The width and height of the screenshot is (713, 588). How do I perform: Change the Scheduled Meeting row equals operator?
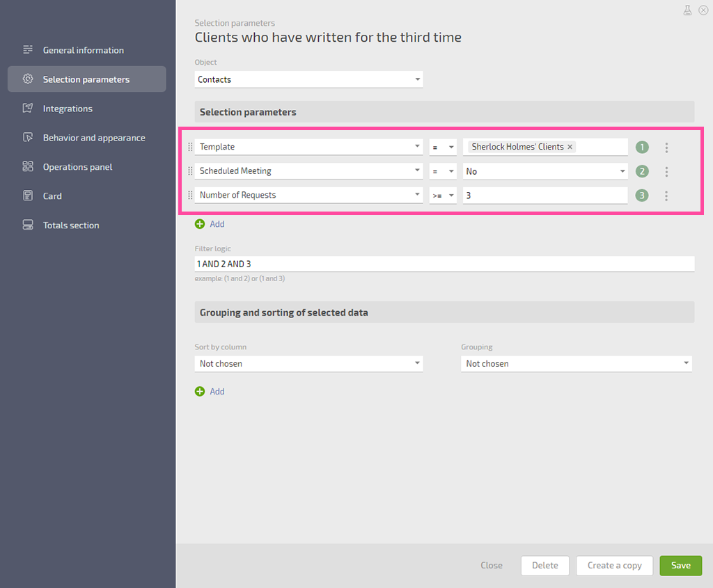(443, 171)
